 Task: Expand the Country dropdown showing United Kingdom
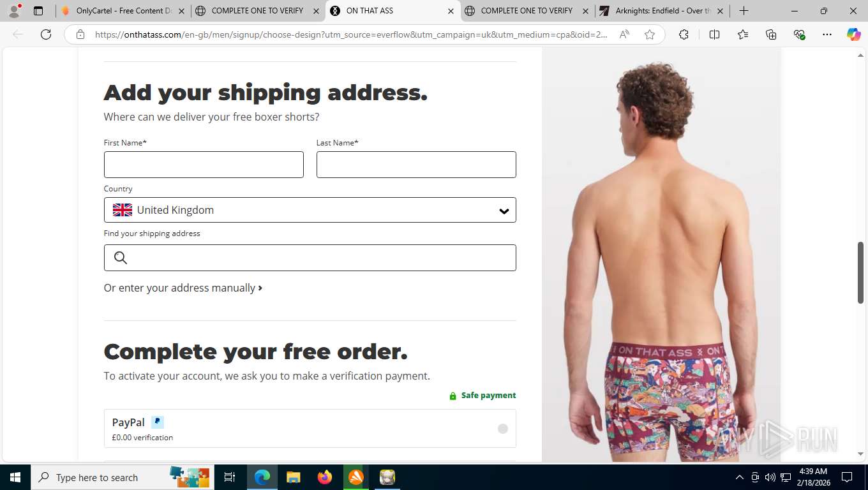pyautogui.click(x=310, y=210)
